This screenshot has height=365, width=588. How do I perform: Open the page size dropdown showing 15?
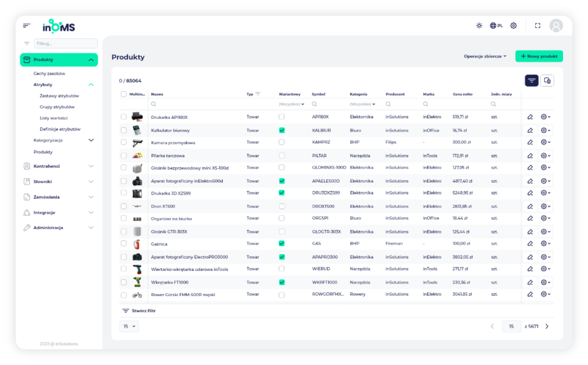pos(129,326)
